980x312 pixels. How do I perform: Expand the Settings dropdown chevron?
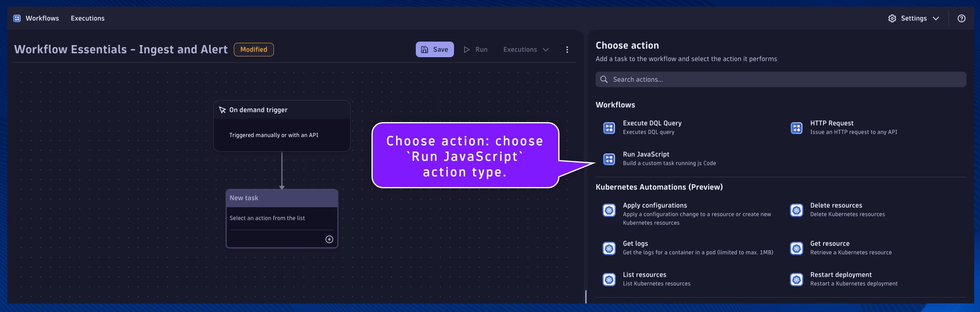936,18
